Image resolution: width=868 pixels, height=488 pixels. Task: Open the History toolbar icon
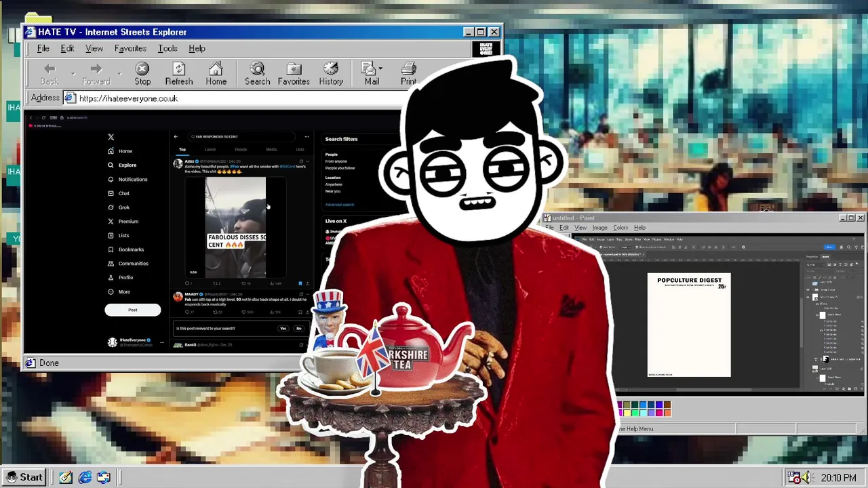331,74
